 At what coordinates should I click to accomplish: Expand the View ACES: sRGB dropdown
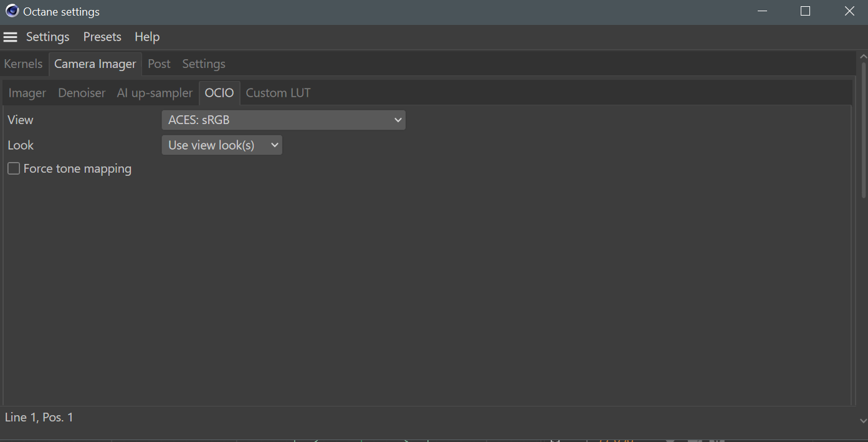pos(284,120)
